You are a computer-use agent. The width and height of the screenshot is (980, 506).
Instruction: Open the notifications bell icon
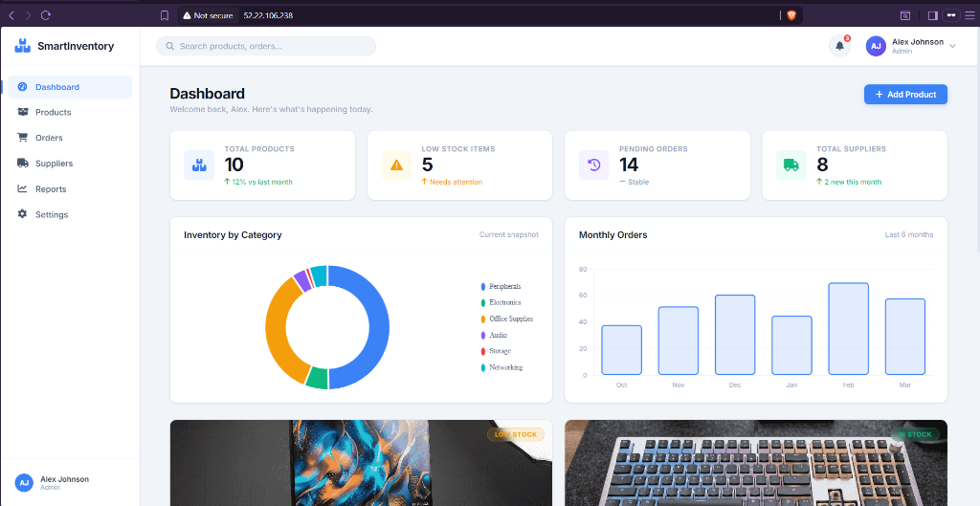839,46
